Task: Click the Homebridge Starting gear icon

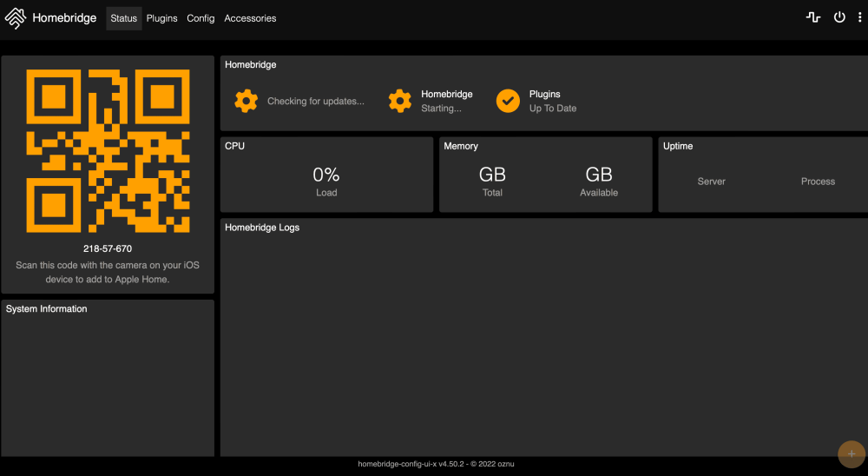Action: (x=400, y=101)
